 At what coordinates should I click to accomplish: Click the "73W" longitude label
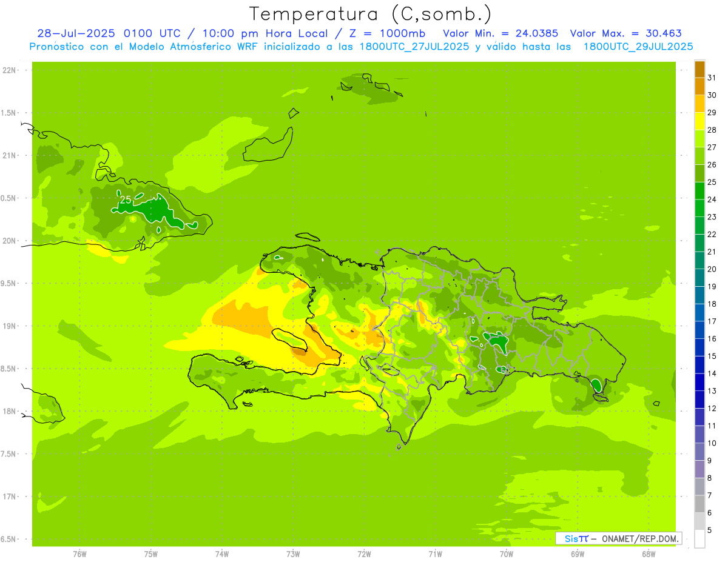[293, 554]
